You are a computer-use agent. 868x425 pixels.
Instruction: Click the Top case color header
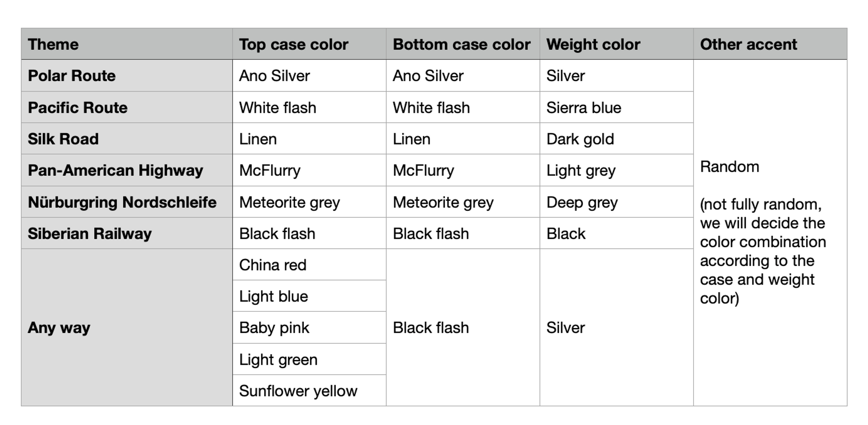coord(294,44)
